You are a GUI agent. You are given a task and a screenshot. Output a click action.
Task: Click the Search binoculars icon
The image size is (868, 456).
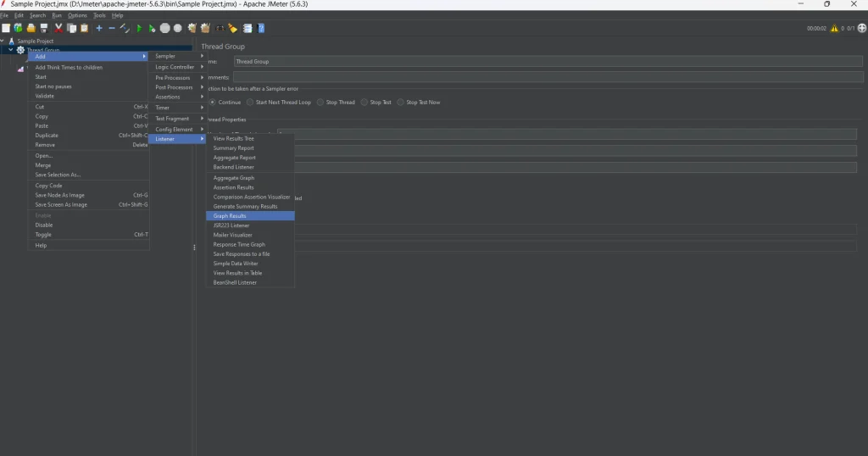[220, 28]
